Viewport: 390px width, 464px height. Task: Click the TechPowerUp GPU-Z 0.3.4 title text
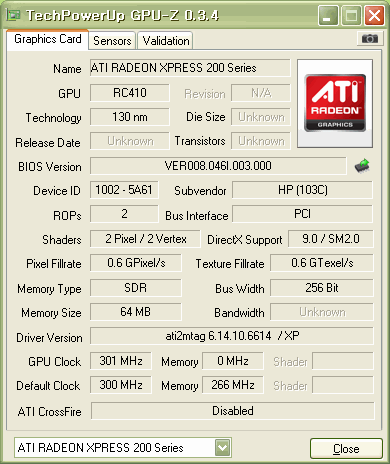coord(122,15)
